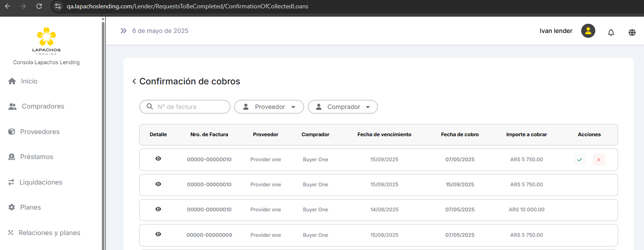The height and width of the screenshot is (250, 644).
Task: Click the red X reject icon
Action: [599, 159]
